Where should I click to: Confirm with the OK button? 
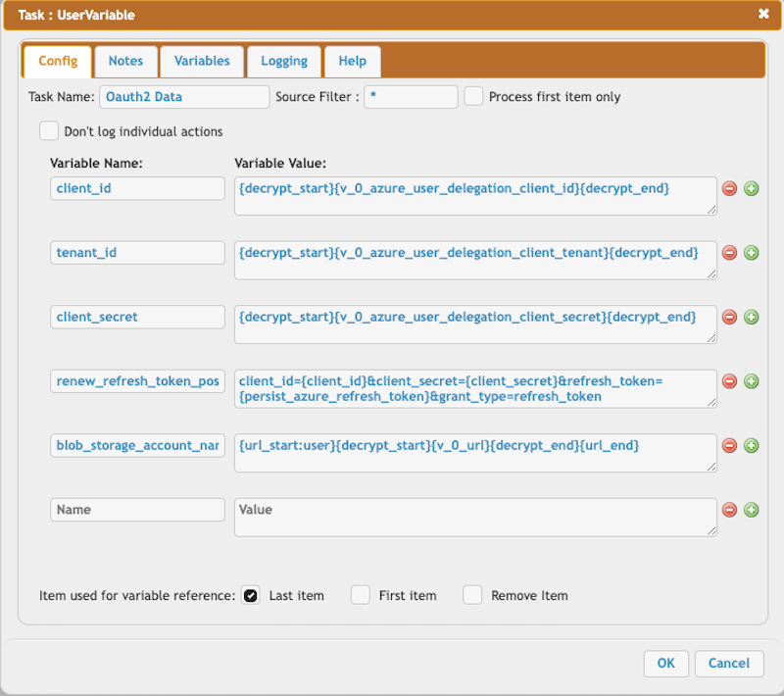[666, 664]
